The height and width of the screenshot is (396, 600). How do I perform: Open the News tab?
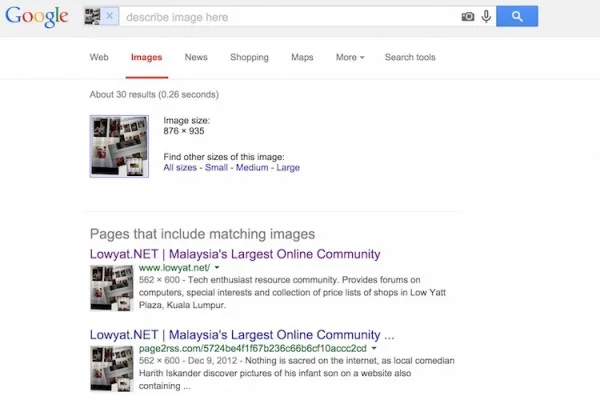(x=196, y=57)
